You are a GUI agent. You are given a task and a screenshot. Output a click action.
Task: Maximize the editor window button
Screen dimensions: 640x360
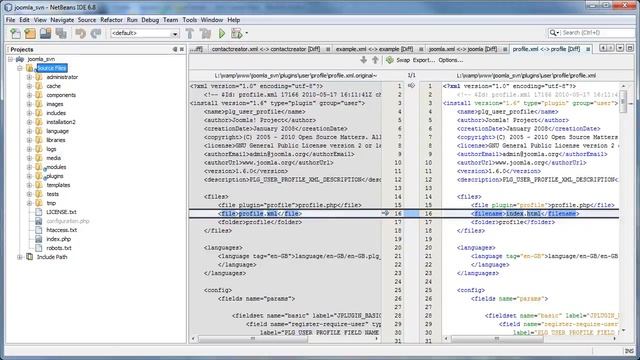click(x=630, y=48)
